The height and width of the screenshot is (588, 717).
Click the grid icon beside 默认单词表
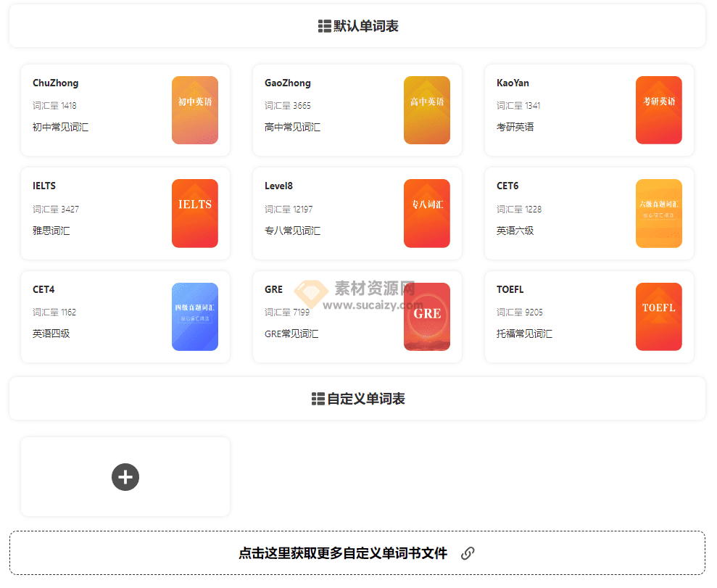click(x=323, y=25)
